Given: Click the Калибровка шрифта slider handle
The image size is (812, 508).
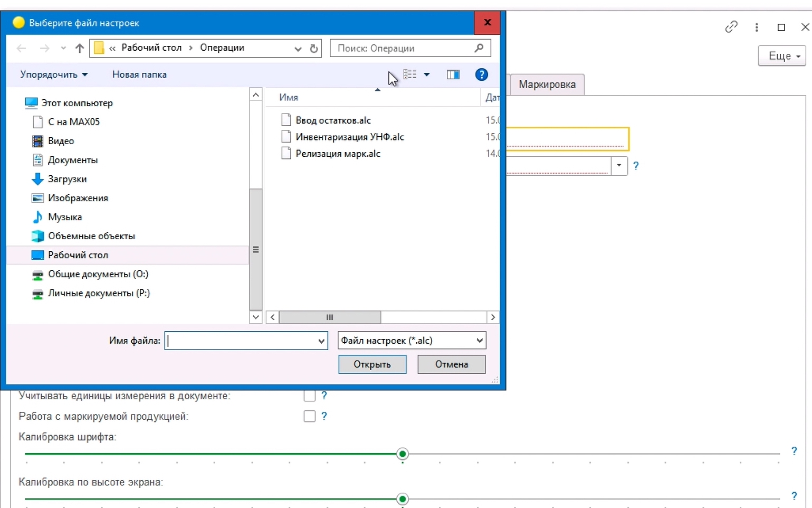Looking at the screenshot, I should point(403,454).
